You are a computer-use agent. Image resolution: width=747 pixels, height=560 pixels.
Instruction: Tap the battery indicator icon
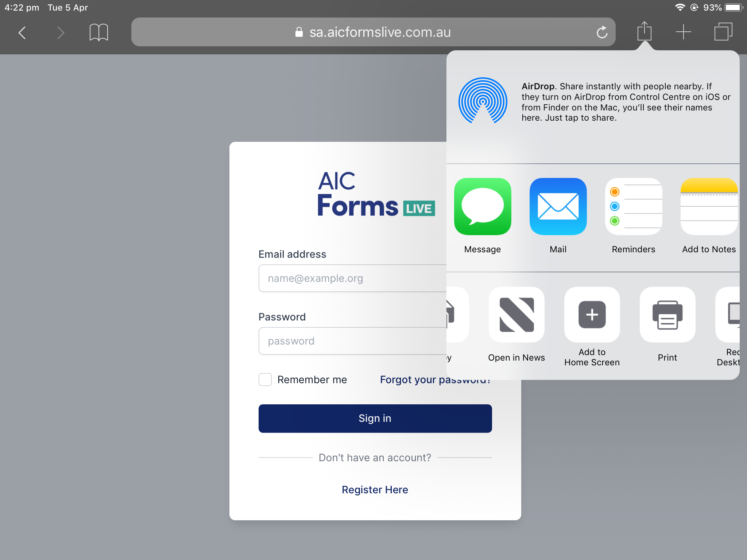[734, 7]
